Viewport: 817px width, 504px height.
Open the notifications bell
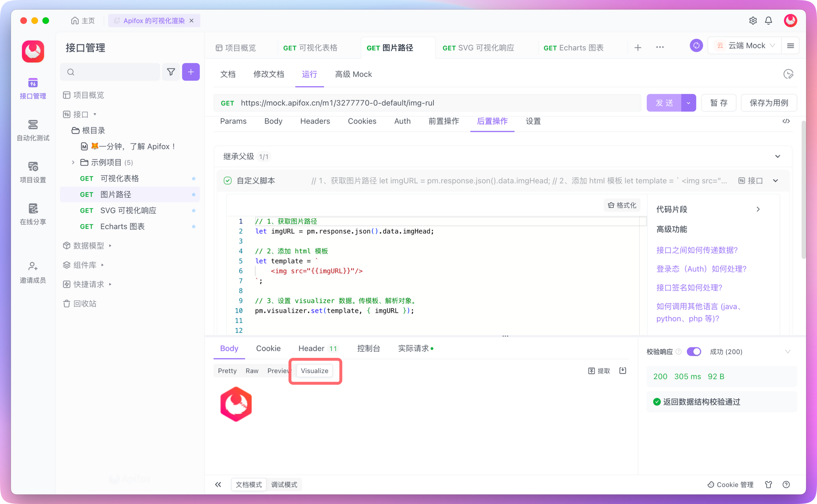click(x=768, y=20)
